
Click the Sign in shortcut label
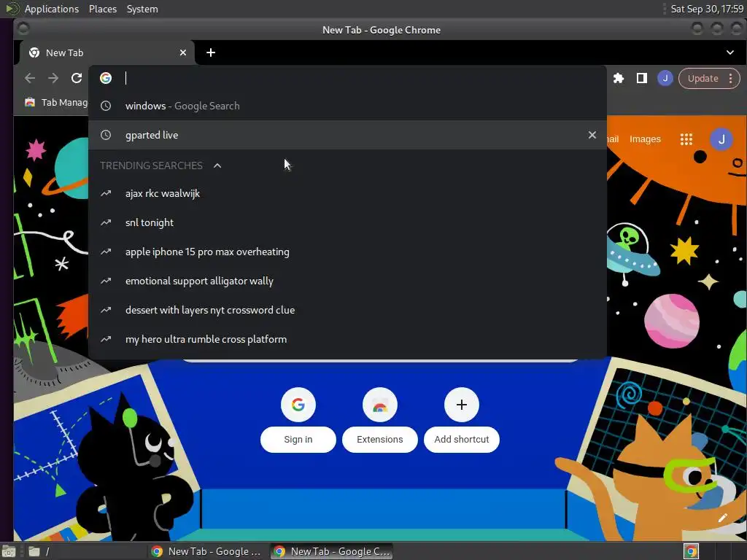pyautogui.click(x=298, y=440)
